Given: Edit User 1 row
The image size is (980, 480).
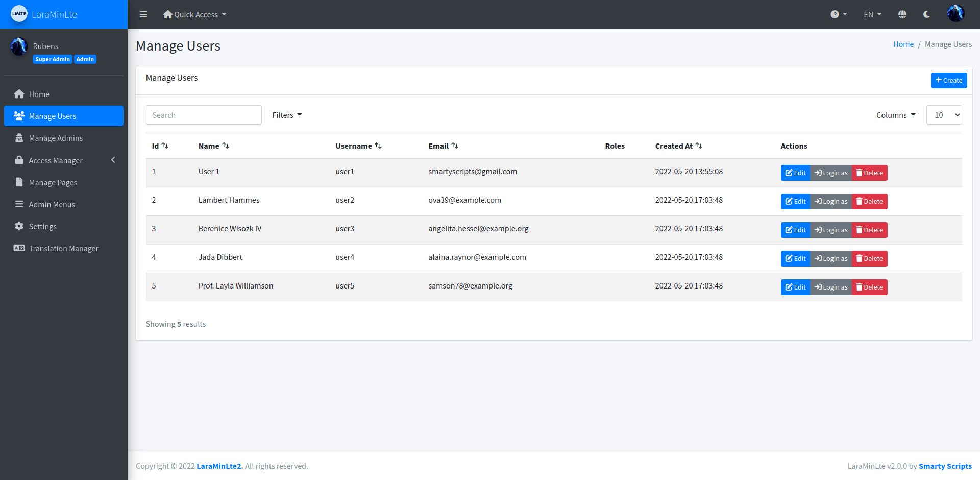Looking at the screenshot, I should point(795,173).
